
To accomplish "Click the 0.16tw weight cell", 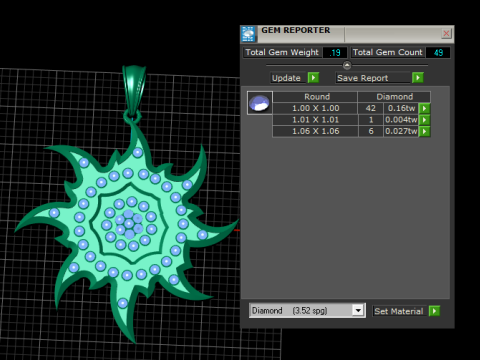I will [x=401, y=108].
